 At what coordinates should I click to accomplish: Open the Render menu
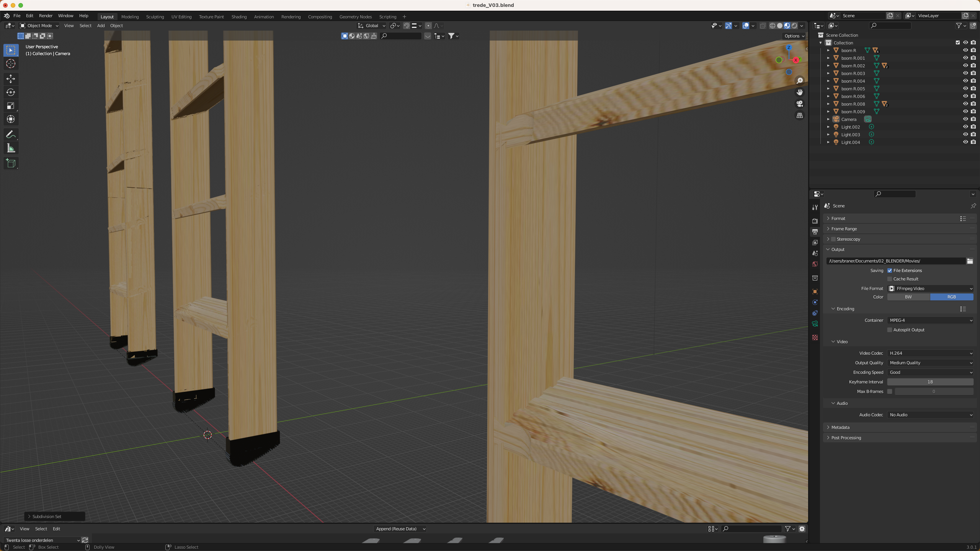click(46, 16)
